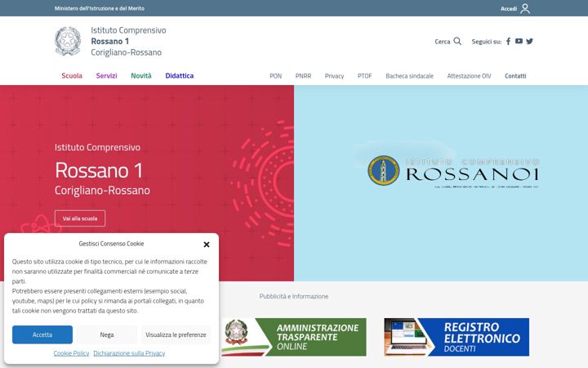The width and height of the screenshot is (588, 368).
Task: Click the Rossano 1 hero heading
Action: (99, 170)
